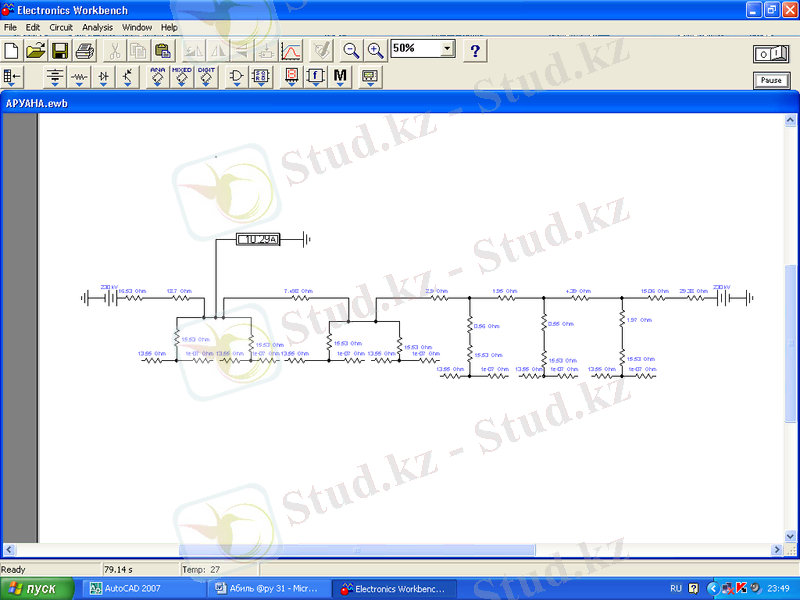
Task: Click the APУAHA.ewb window title bar
Action: point(400,103)
